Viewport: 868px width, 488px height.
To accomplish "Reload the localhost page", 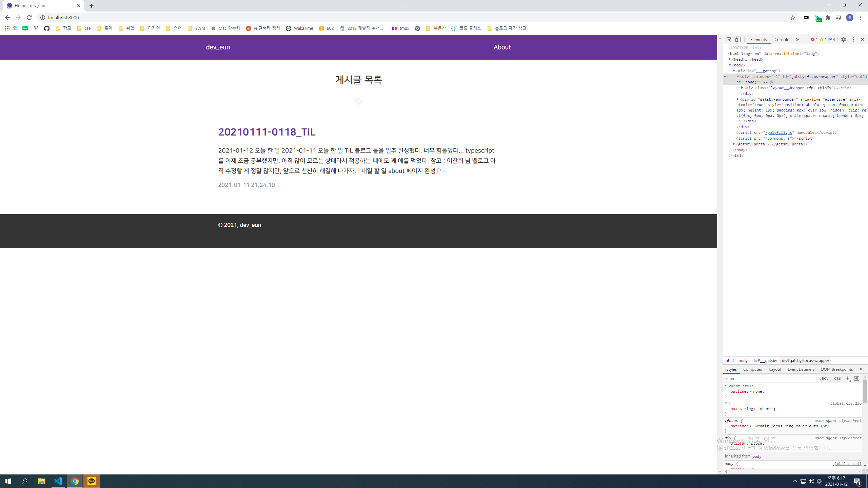I will pos(29,18).
